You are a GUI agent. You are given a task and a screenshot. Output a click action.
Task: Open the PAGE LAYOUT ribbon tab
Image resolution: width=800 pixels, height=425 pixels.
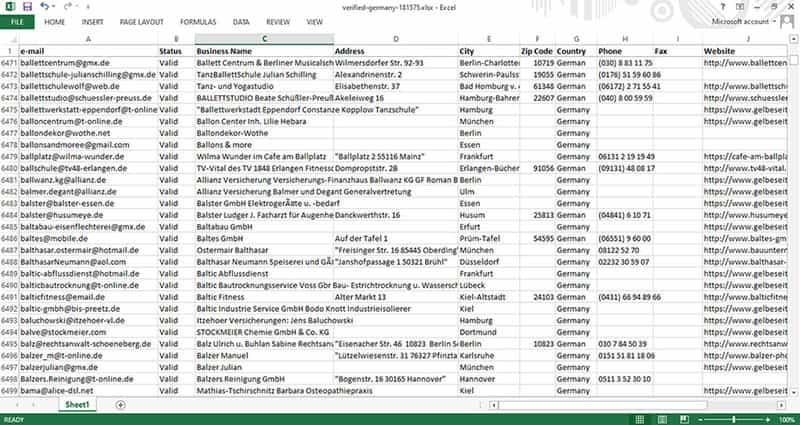coord(142,22)
